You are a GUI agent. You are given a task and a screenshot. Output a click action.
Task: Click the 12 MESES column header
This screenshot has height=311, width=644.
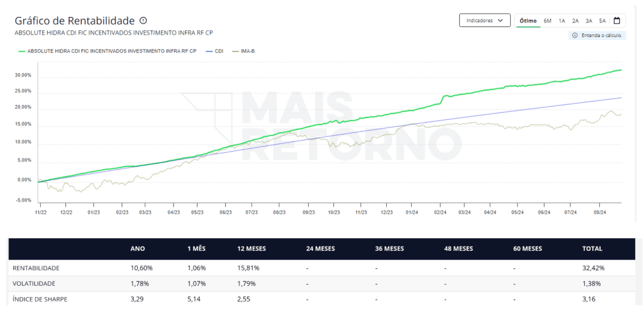[x=252, y=249]
